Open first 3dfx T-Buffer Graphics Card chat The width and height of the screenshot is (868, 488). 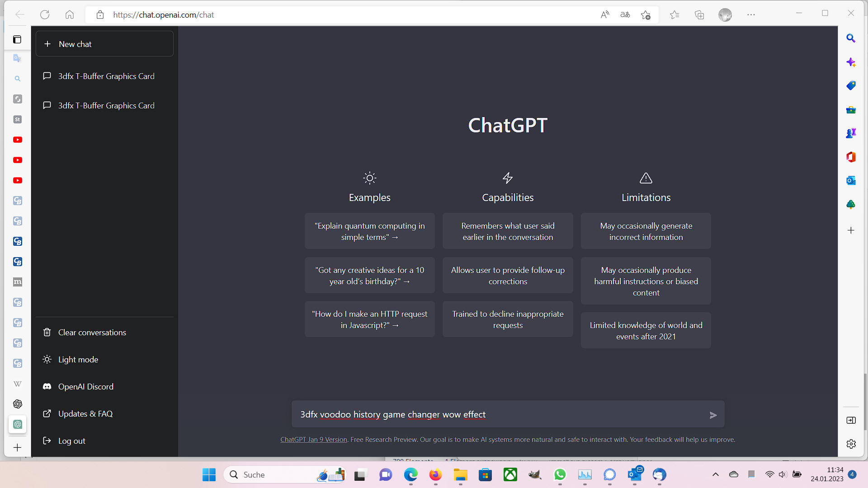pyautogui.click(x=106, y=76)
